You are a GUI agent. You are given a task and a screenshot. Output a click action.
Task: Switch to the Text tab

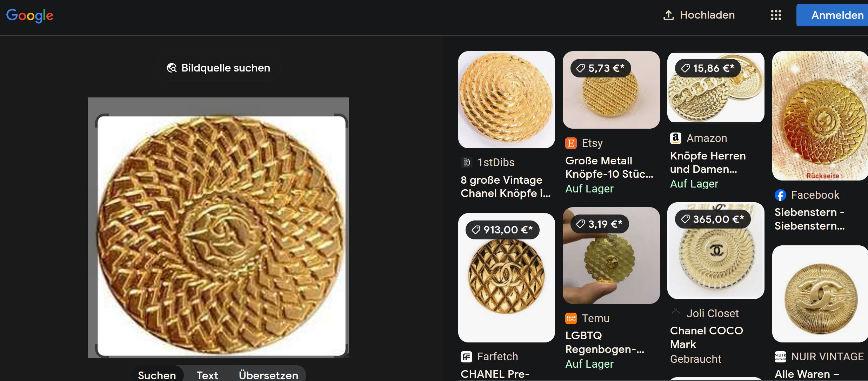click(207, 375)
